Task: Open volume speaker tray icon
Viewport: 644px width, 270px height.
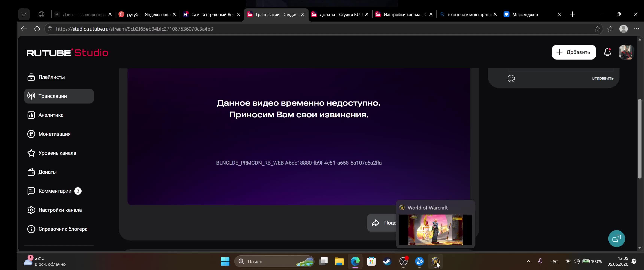Action: click(x=576, y=261)
